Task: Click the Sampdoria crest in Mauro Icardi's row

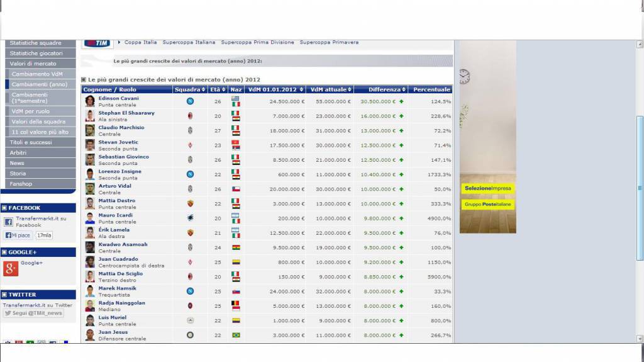Action: click(x=190, y=218)
